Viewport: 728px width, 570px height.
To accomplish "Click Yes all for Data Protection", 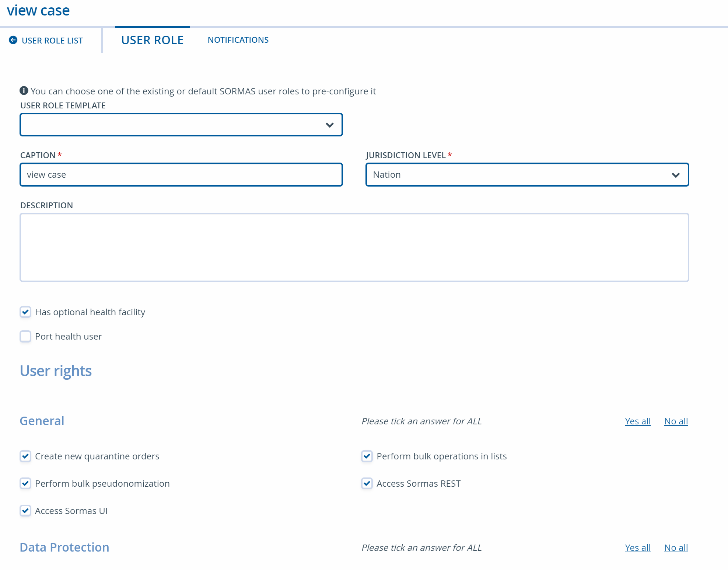I will pyautogui.click(x=638, y=548).
